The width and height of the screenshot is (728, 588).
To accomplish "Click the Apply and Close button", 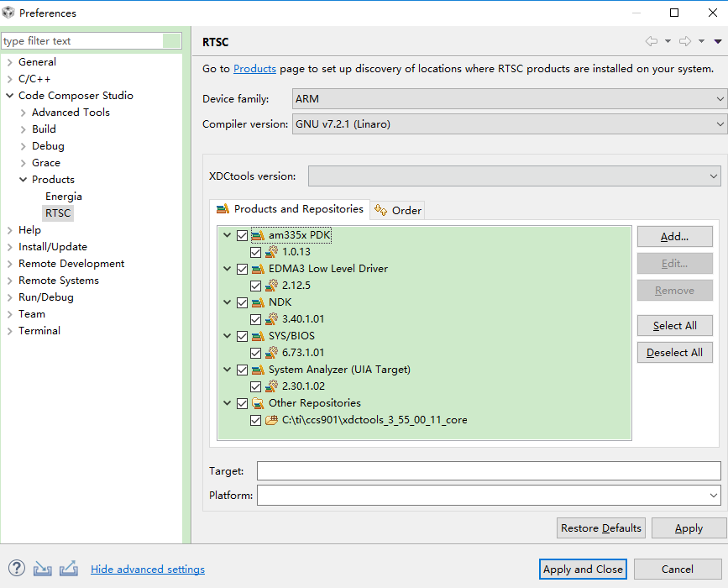I will click(x=583, y=569).
